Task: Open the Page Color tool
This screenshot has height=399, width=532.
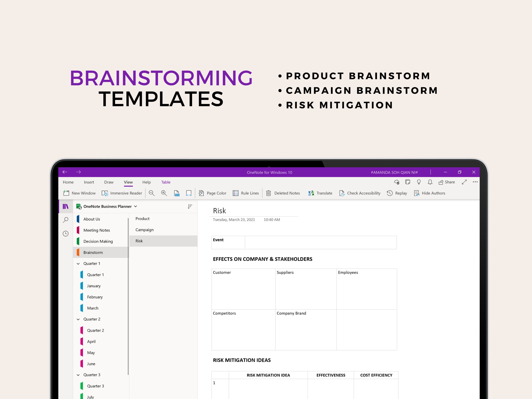Action: 213,193
